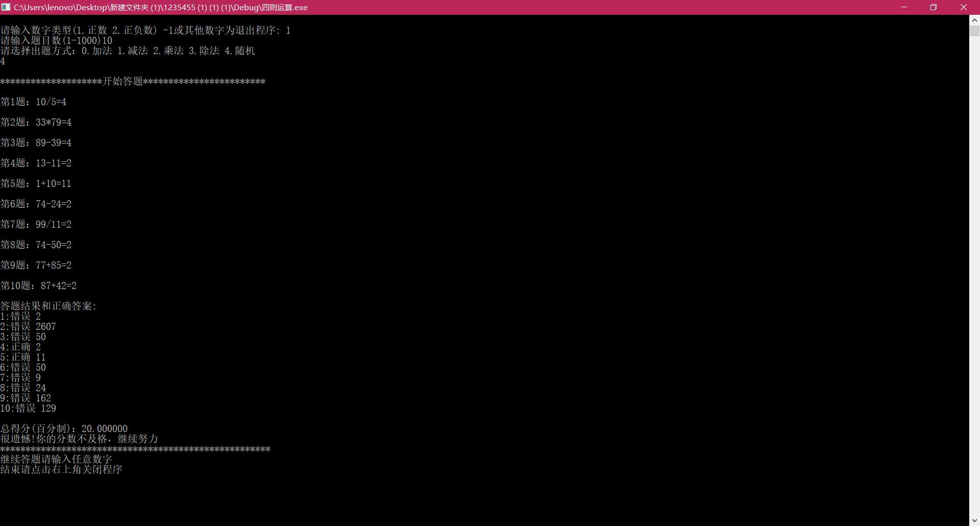This screenshot has height=526, width=980.
Task: Click the standalone input '4' line
Action: point(3,61)
